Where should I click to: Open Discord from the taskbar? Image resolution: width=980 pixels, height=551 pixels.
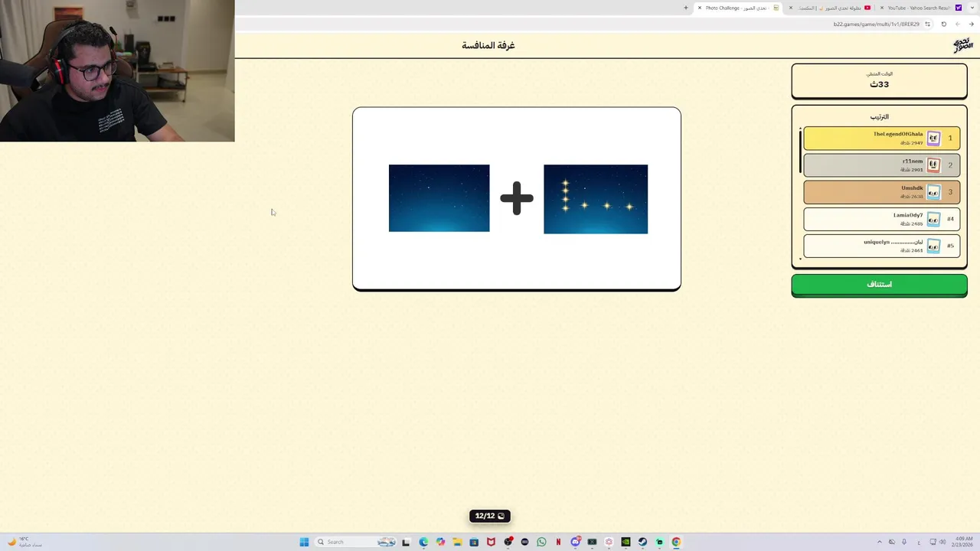pyautogui.click(x=575, y=542)
